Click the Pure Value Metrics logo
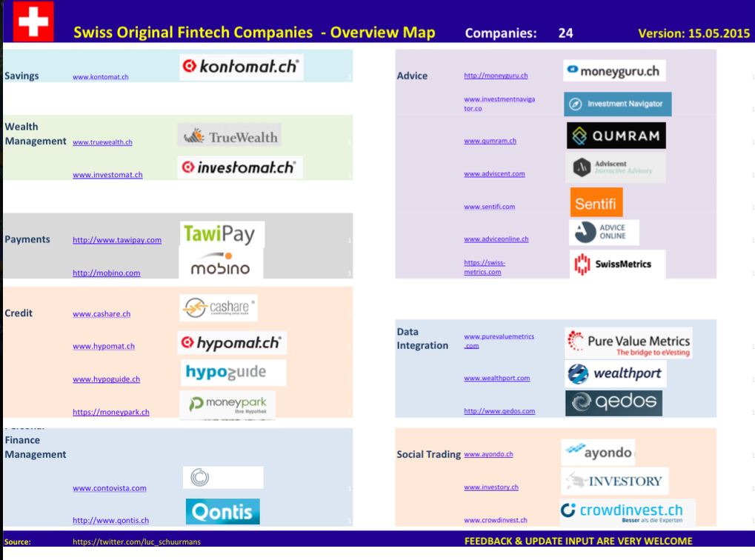This screenshot has height=560, width=755. 628,343
